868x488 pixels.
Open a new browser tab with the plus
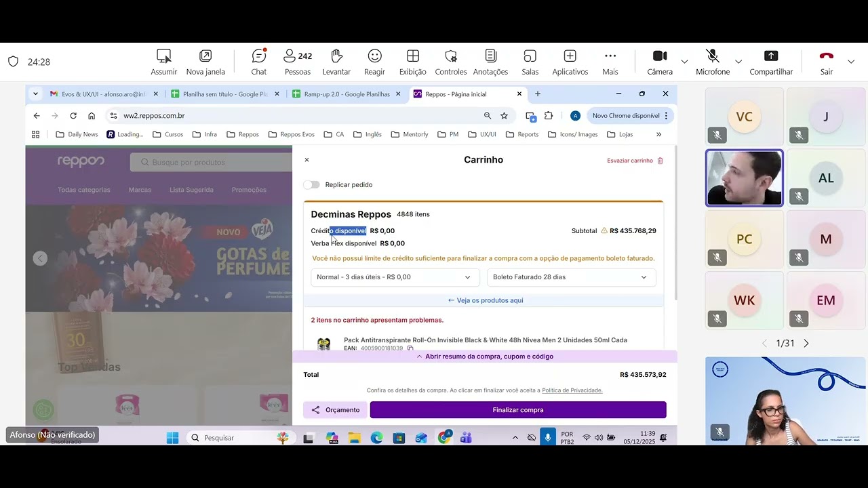click(538, 94)
